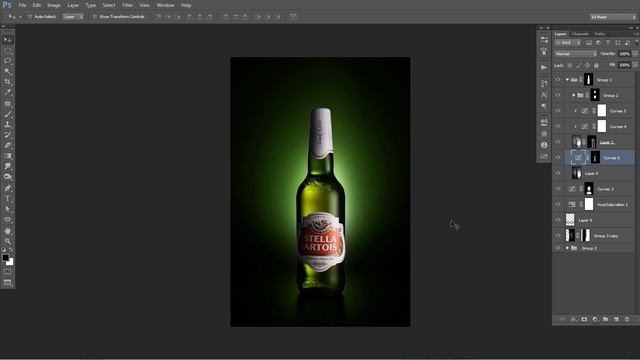Hide the Group 2 layer group
The height and width of the screenshot is (360, 640).
coord(558,95)
